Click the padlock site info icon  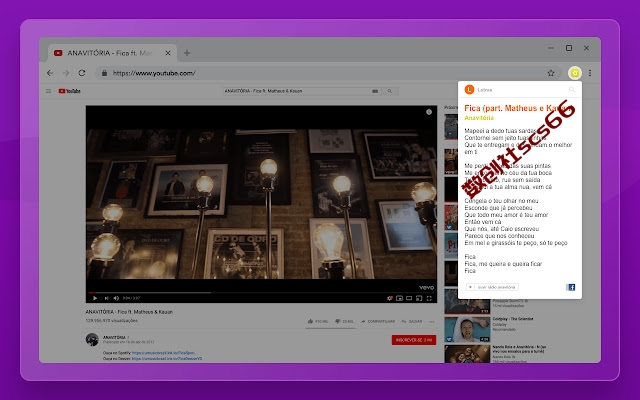click(x=104, y=73)
